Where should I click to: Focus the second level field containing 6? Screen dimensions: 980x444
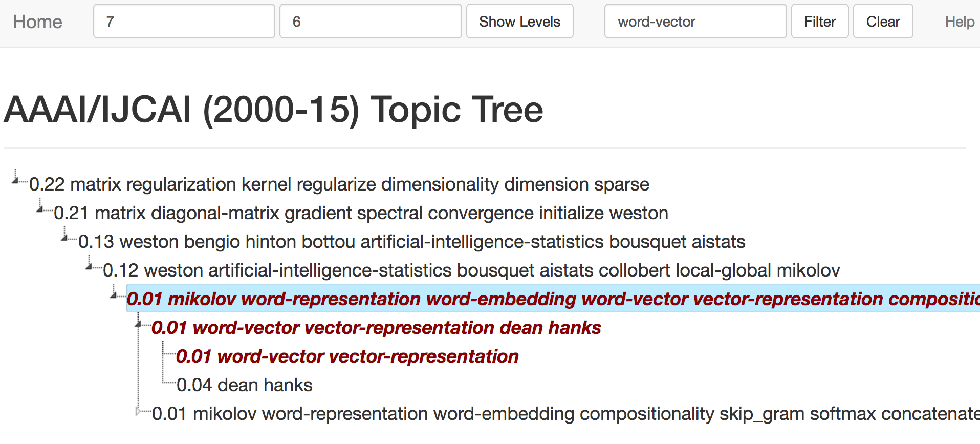370,22
